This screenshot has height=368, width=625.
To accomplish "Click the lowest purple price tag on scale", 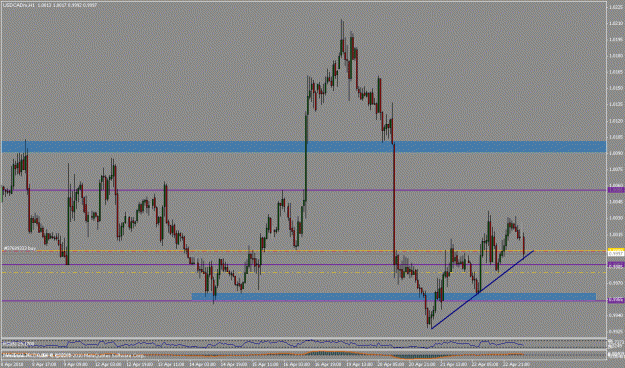I will [x=616, y=301].
